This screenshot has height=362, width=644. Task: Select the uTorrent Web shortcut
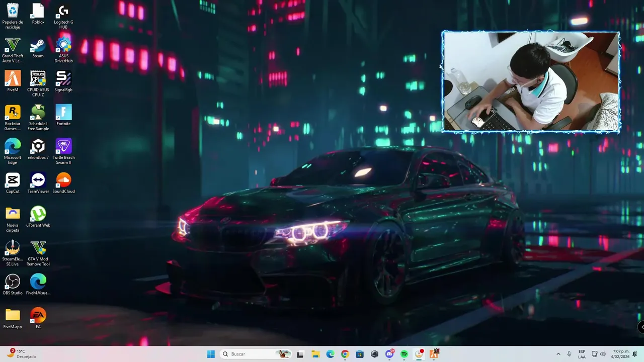pos(38,217)
